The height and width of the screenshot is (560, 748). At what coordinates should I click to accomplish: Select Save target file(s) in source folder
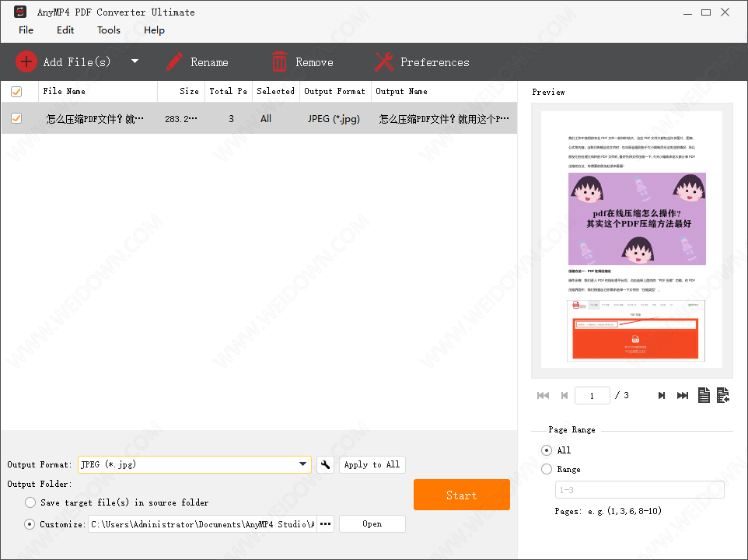coord(30,502)
